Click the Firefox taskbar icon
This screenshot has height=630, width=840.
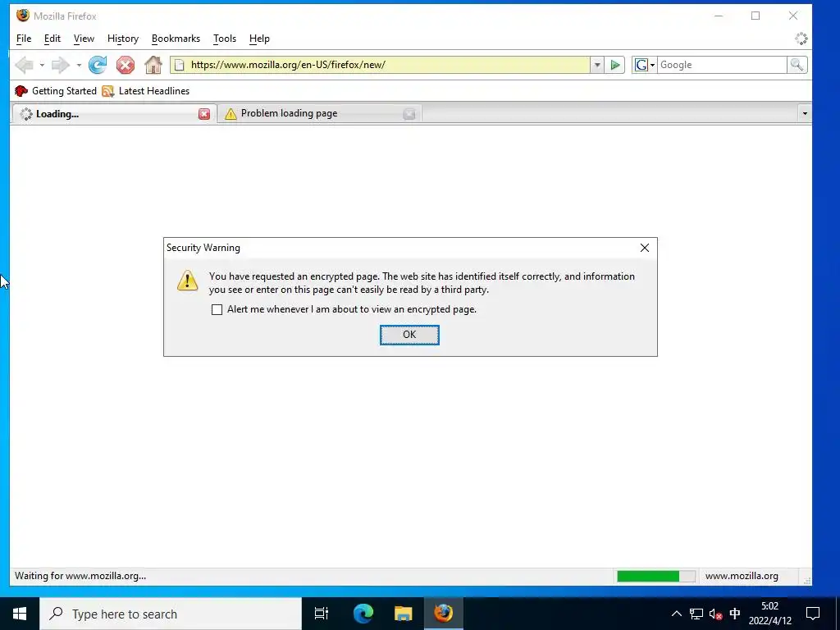pyautogui.click(x=444, y=614)
